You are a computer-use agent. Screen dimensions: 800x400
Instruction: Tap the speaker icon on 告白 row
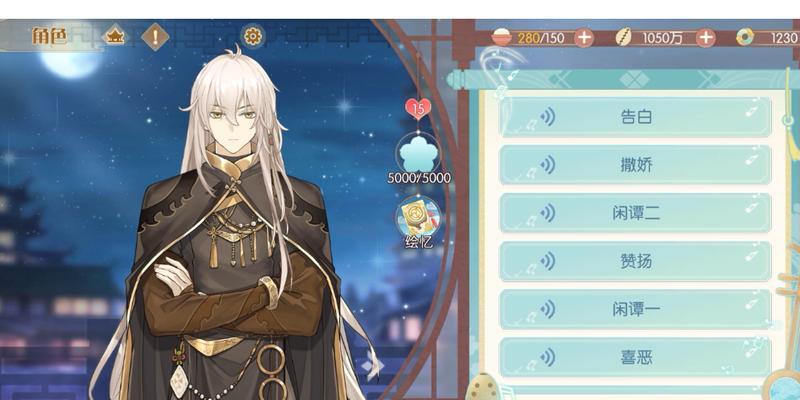pos(547,117)
